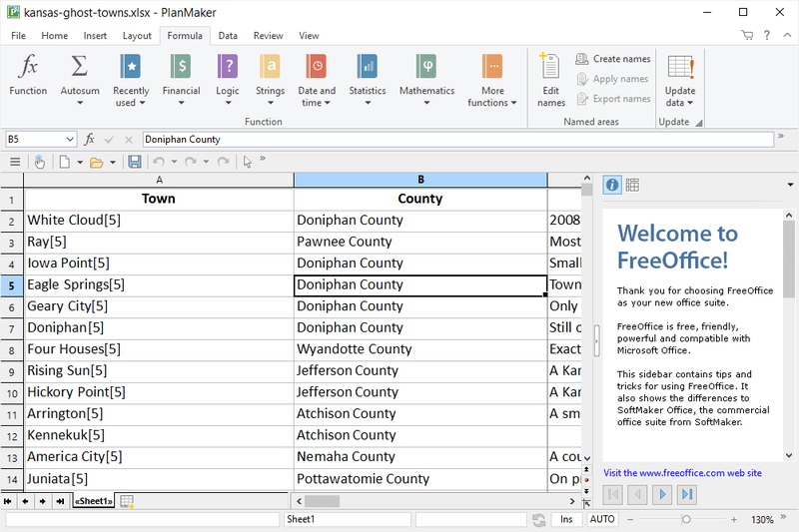
Task: Toggle AUTO calculation mode in status bar
Action: point(602,519)
